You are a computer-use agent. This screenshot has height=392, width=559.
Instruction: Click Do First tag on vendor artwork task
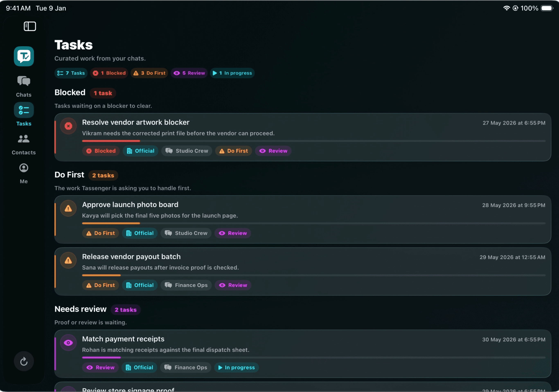[x=233, y=151]
